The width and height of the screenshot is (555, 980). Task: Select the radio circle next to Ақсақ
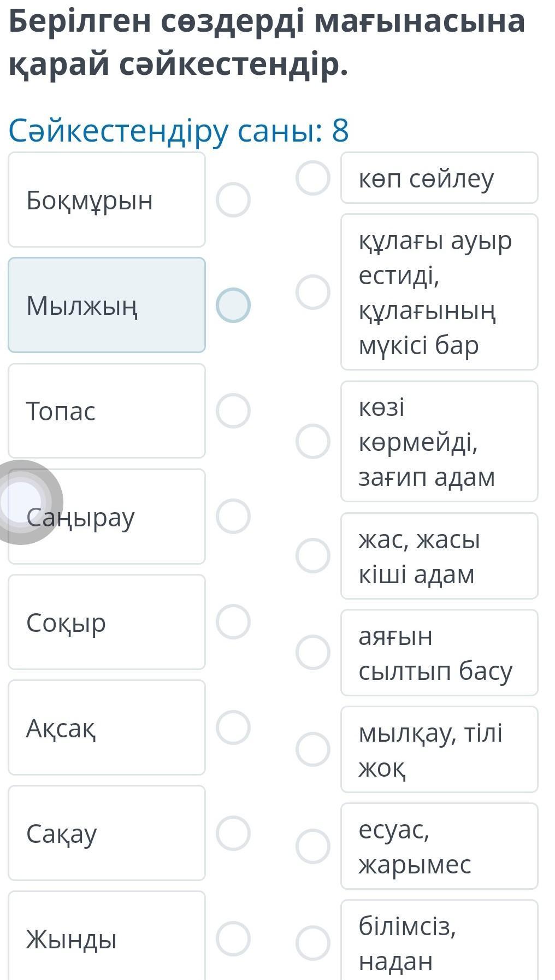(x=233, y=727)
